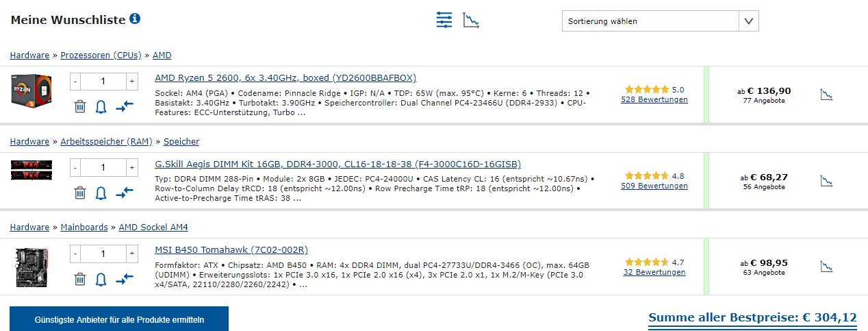
Task: Set price alert bell for AMD Ryzen 5 2600
Action: [101, 106]
